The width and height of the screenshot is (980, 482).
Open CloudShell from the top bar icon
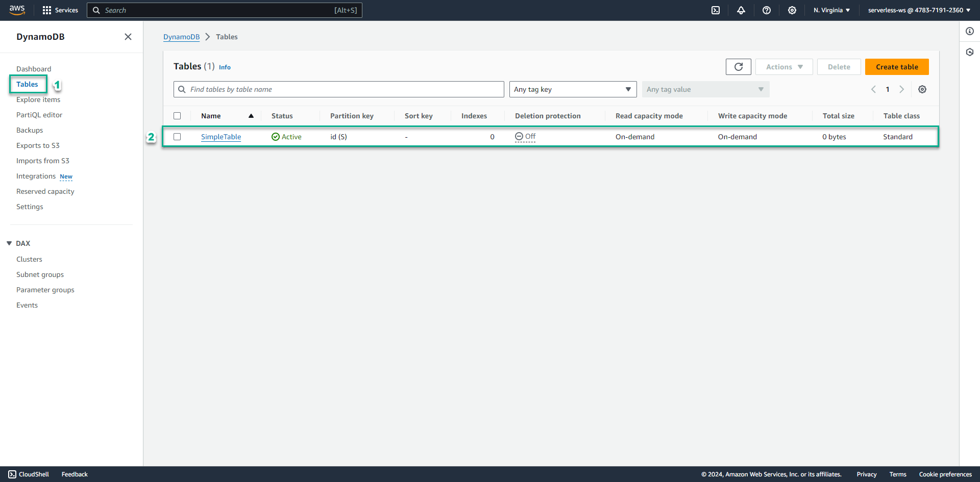(x=716, y=10)
